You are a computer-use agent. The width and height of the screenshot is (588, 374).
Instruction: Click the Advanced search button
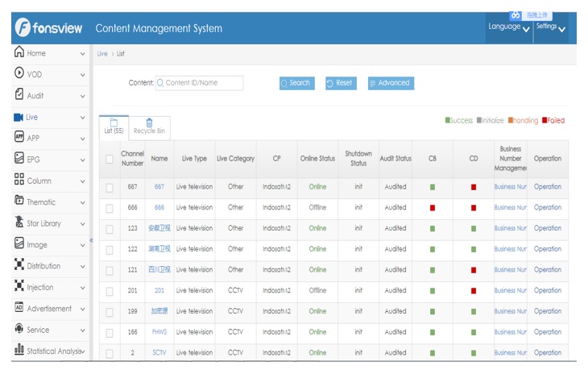point(391,83)
